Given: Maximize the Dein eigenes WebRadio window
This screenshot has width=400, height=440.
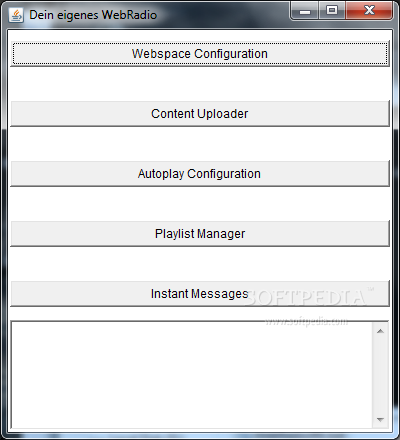Looking at the screenshot, I should pos(332,11).
